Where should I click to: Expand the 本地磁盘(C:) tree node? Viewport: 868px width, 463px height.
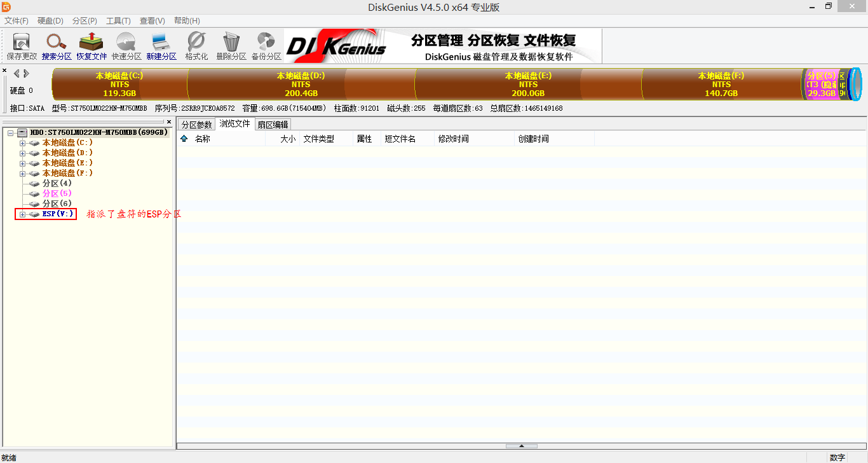pyautogui.click(x=22, y=143)
